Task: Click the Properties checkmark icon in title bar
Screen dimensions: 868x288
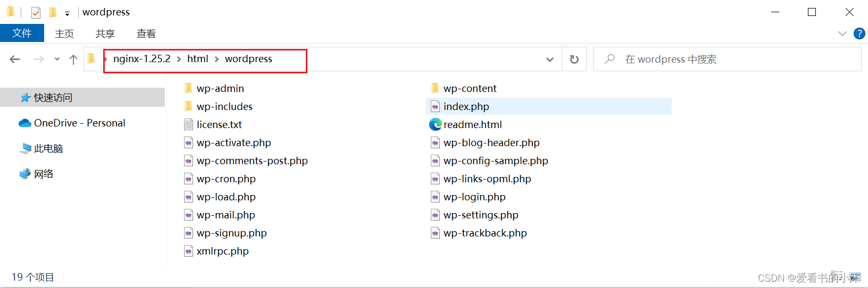Action: pyautogui.click(x=36, y=12)
